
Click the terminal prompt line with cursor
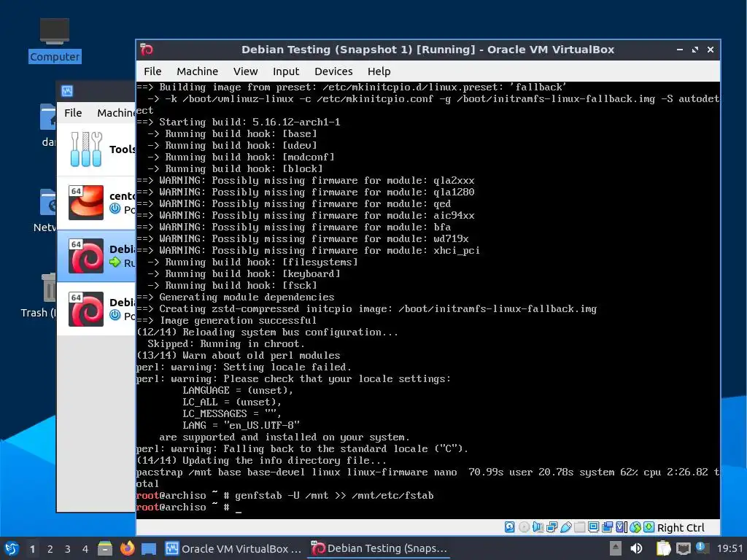(189, 507)
